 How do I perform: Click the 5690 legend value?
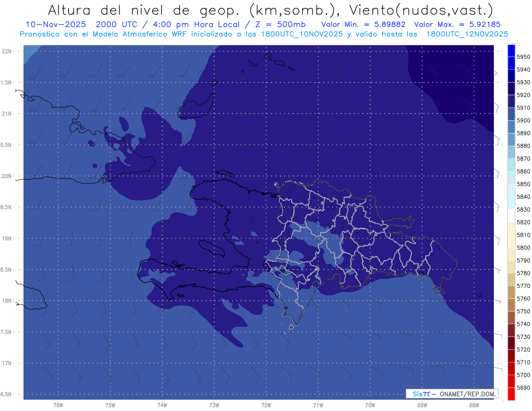point(523,388)
